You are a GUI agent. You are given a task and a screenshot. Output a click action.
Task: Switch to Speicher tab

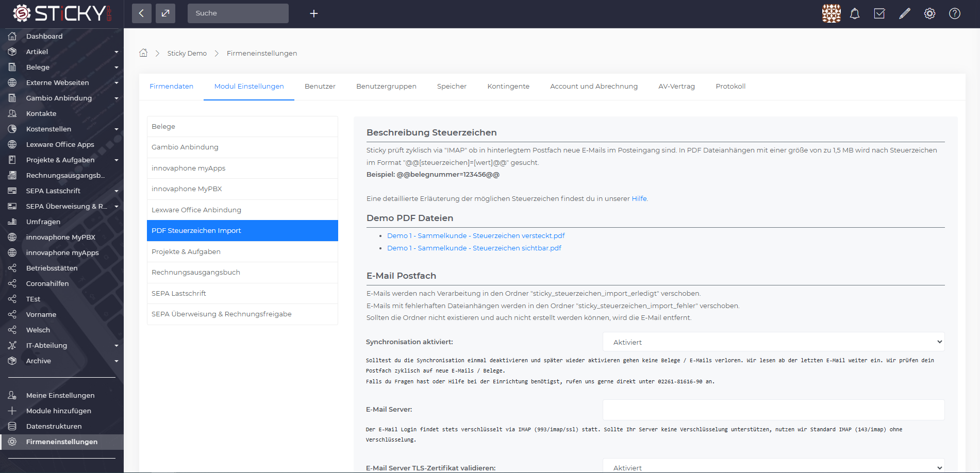coord(452,86)
